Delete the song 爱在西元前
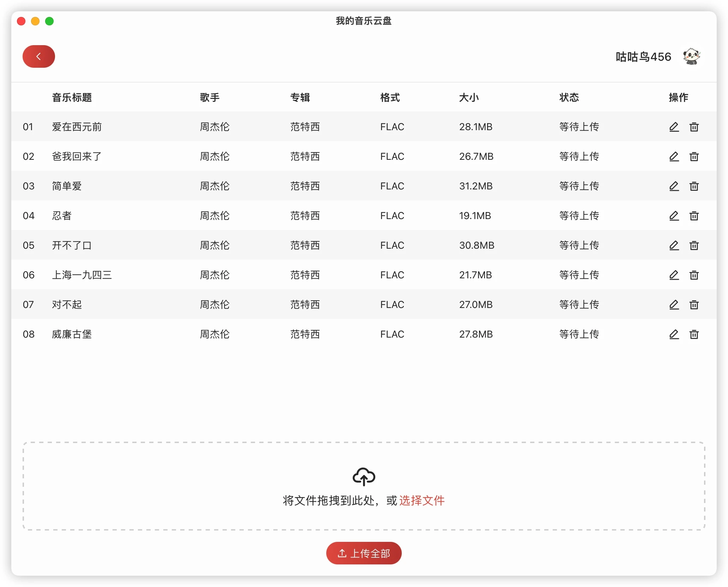This screenshot has width=728, height=587. coord(694,127)
